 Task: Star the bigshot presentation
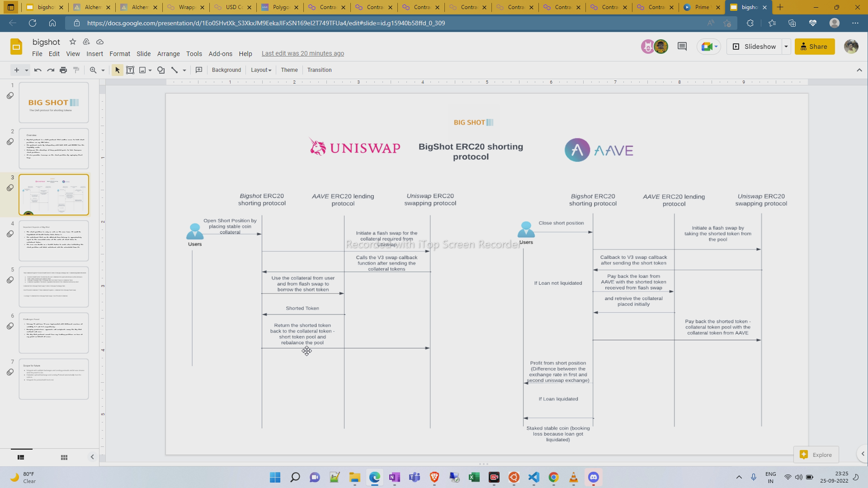click(72, 42)
